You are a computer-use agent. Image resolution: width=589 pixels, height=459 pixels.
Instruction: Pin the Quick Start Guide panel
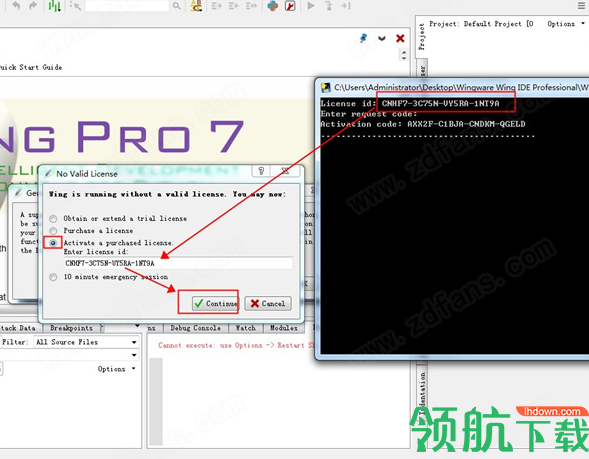click(363, 38)
